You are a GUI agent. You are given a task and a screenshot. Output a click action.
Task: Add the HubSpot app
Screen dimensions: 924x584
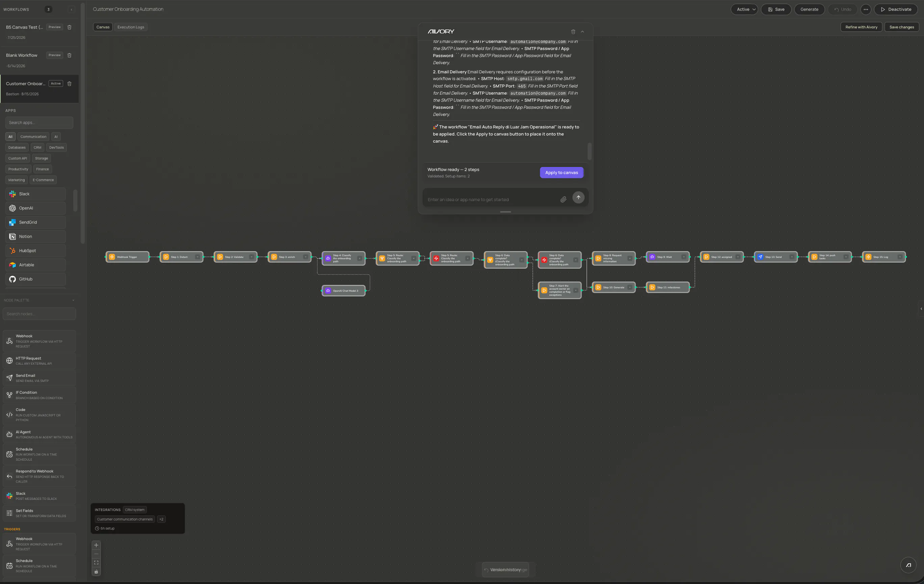tap(35, 251)
